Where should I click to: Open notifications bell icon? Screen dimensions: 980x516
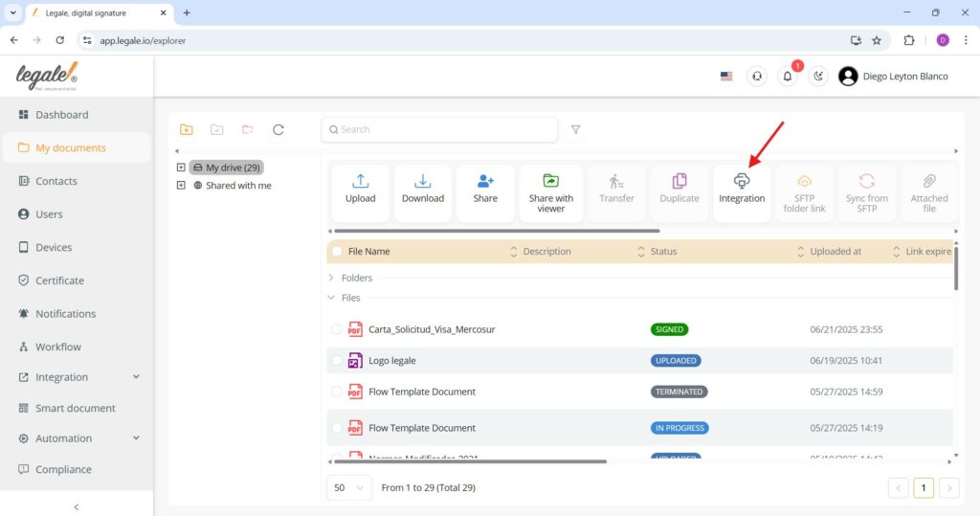[788, 77]
